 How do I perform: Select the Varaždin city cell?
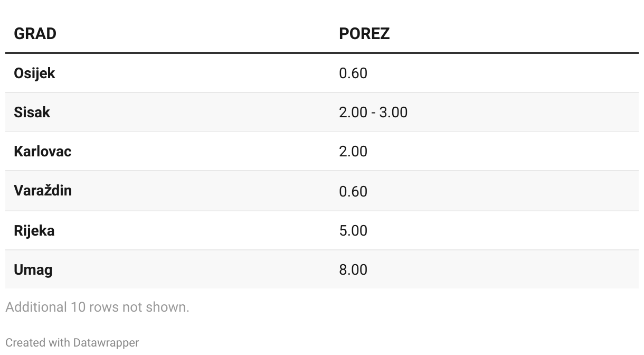click(42, 190)
